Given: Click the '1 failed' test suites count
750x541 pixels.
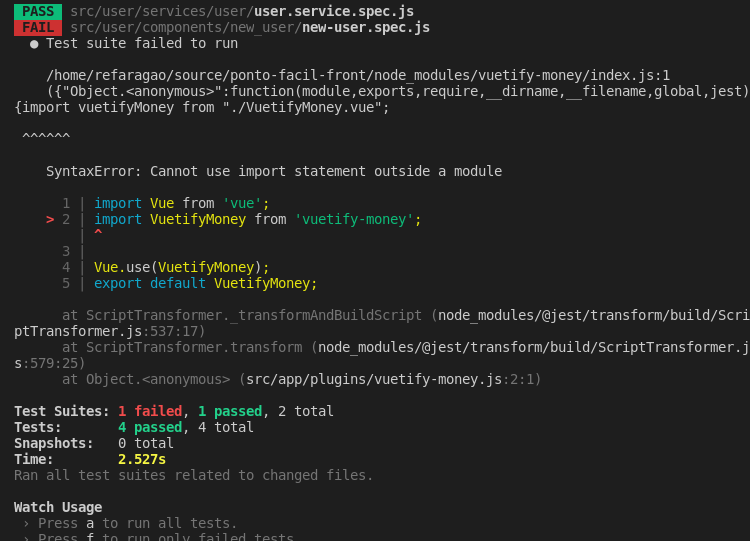Looking at the screenshot, I should 150,411.
